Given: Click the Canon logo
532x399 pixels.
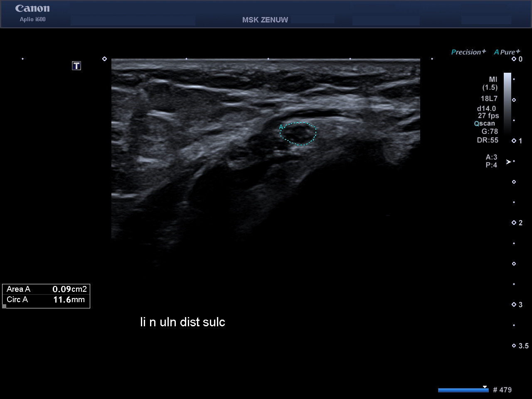Looking at the screenshot, I should pos(32,9).
